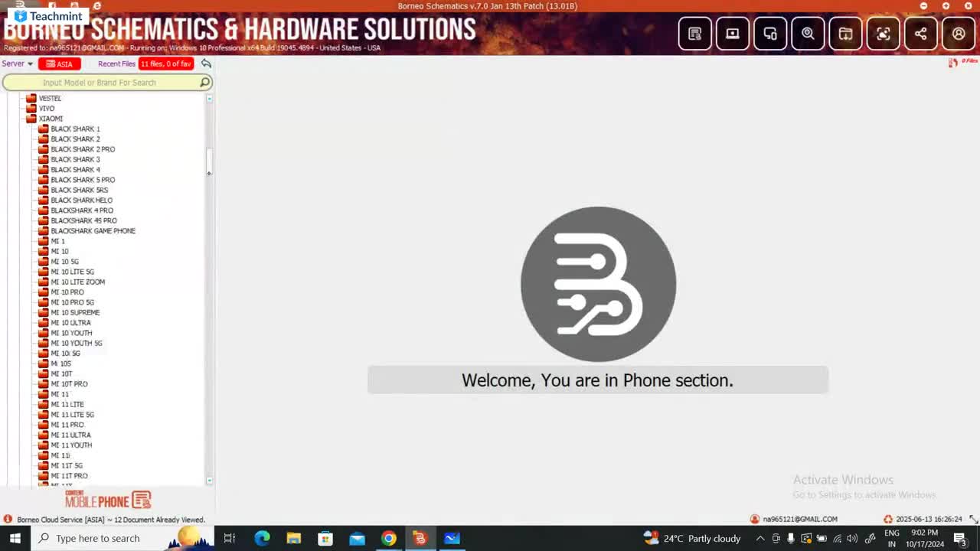Viewport: 980px width, 551px height.
Task: Open the Mail app on taskbar
Action: pyautogui.click(x=357, y=538)
